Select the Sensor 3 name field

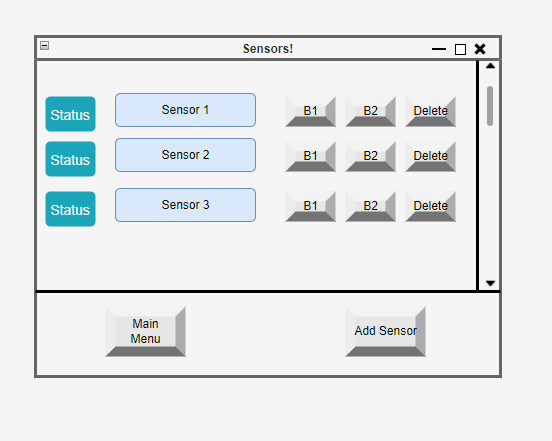coord(186,205)
